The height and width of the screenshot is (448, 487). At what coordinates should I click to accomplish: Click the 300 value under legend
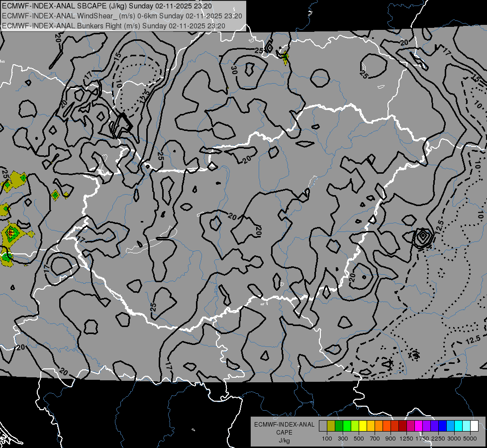click(343, 439)
